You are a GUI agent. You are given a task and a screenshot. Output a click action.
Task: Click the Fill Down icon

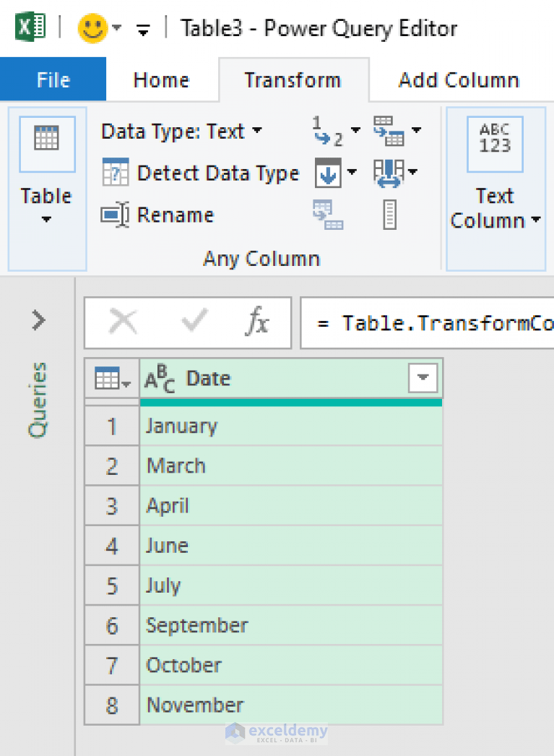[327, 173]
